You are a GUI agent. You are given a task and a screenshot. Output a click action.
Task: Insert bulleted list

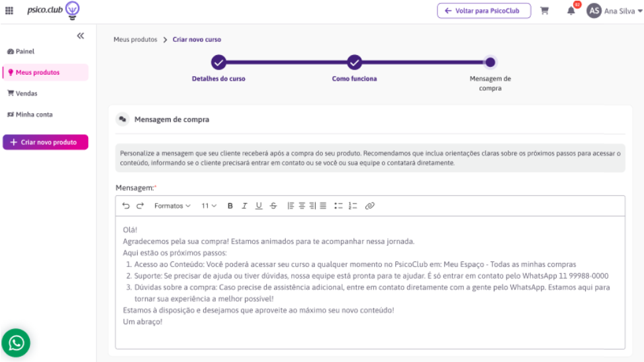click(338, 206)
